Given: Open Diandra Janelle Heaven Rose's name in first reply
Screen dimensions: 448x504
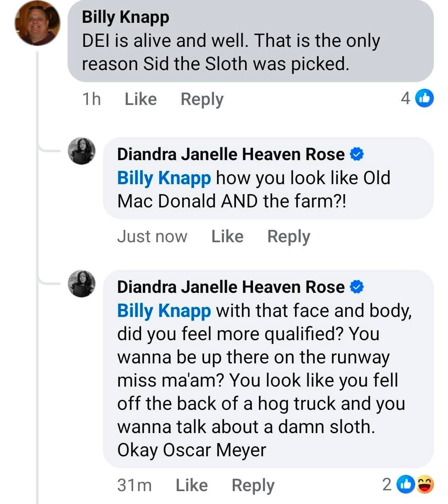Looking at the screenshot, I should [231, 154].
